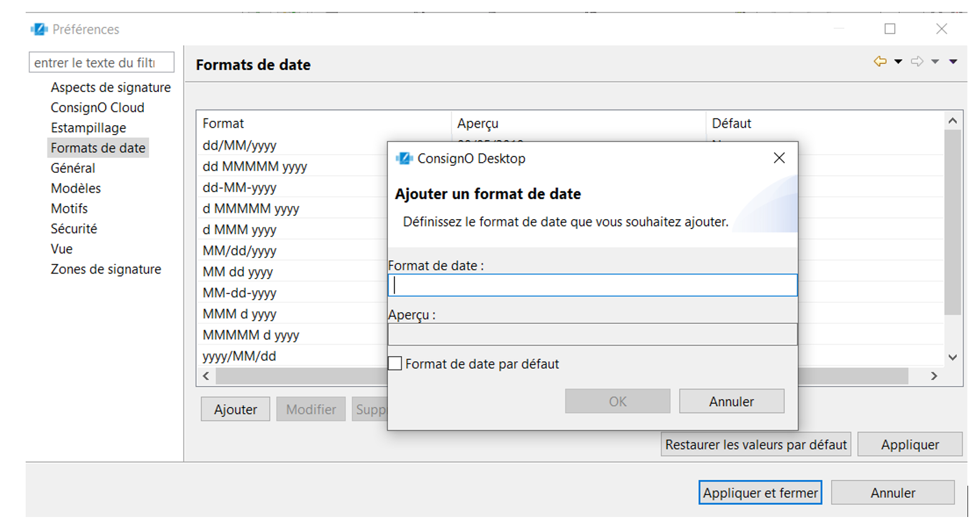Click "Restaurer les valeurs par défaut"

[x=755, y=444]
